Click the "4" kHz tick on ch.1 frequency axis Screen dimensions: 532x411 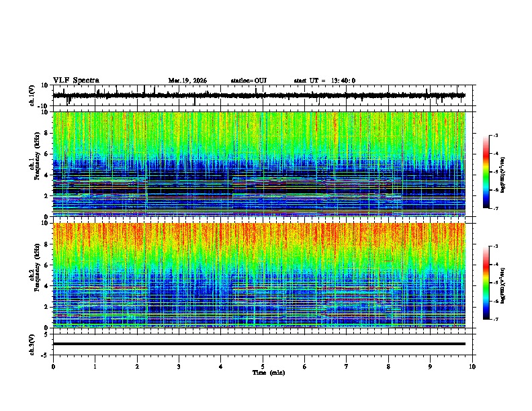[x=46, y=175]
